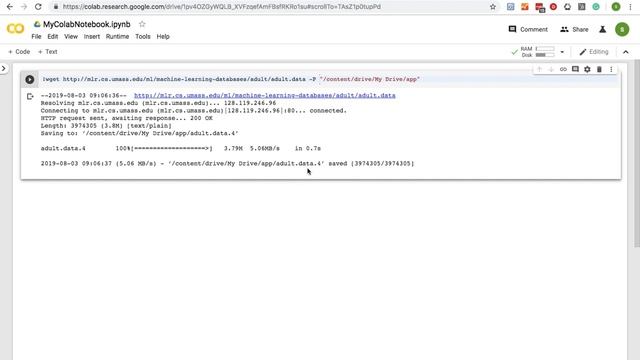Screen dimensions: 640x360
Task: Expand the left sidebar panel
Action: click(x=4, y=69)
